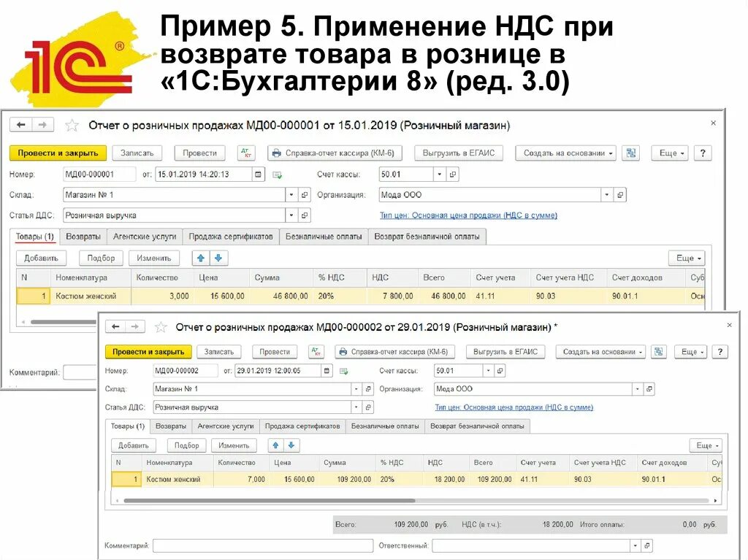Screen dimensions: 748x560
Task: Expand Счет кассы dropdown in first window
Action: (439, 174)
